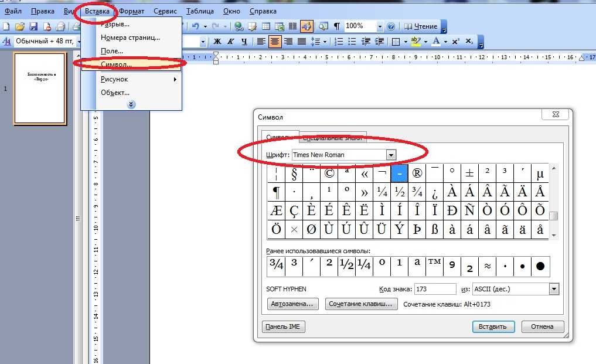Decrease the paragraph indent
596x364 pixels.
point(366,42)
